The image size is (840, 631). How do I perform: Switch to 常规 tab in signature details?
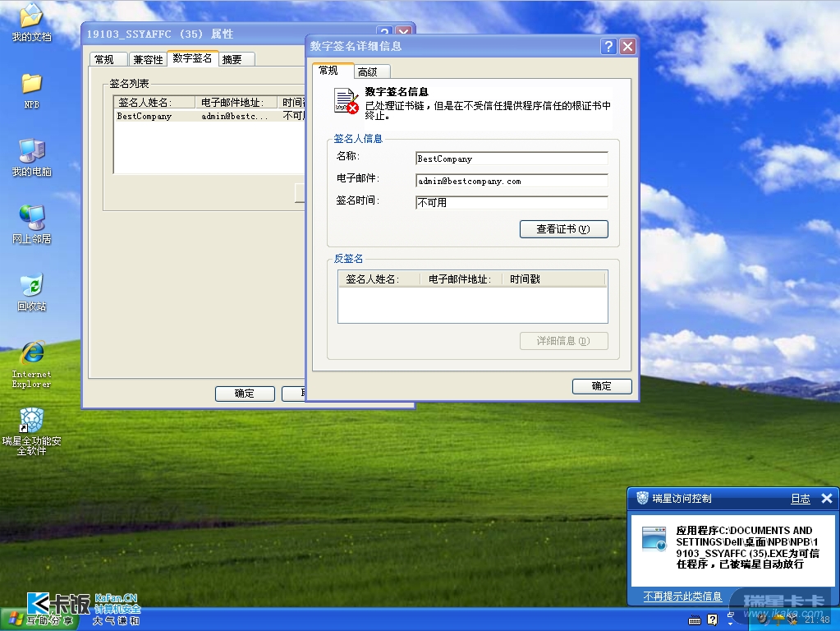pos(333,70)
